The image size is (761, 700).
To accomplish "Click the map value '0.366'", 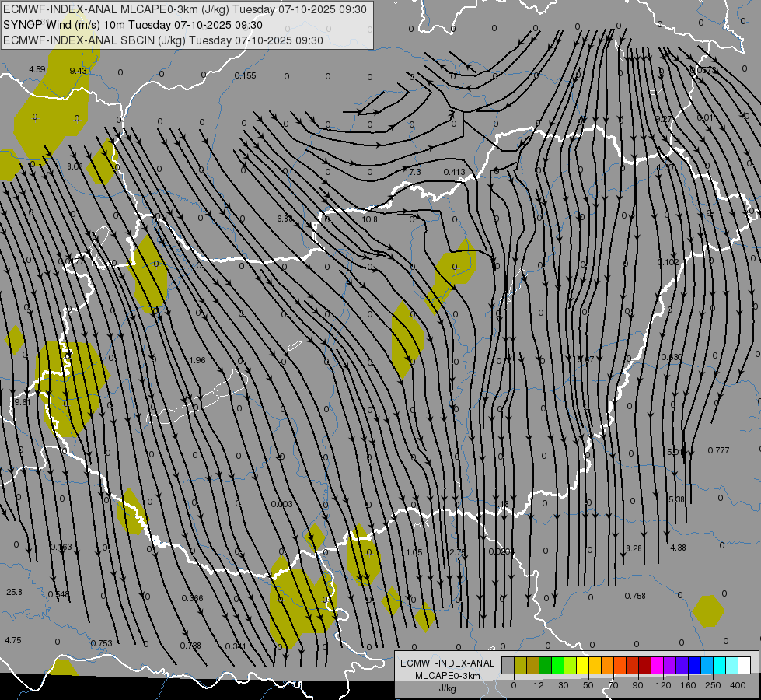I will coord(192,598).
